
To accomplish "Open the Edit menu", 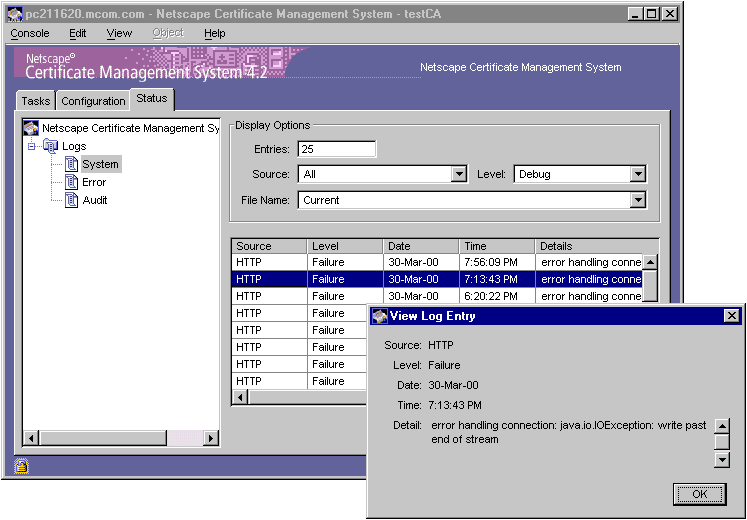I will 78,33.
